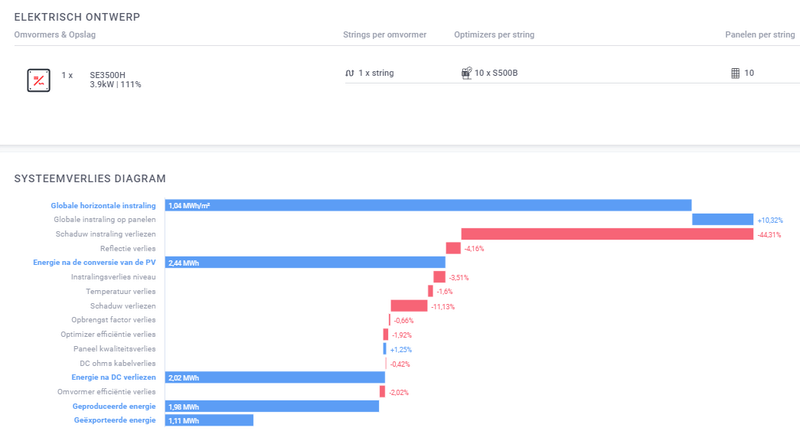Click the inverter icon beside SE3500H
Screen dimensions: 800x441
click(38, 80)
